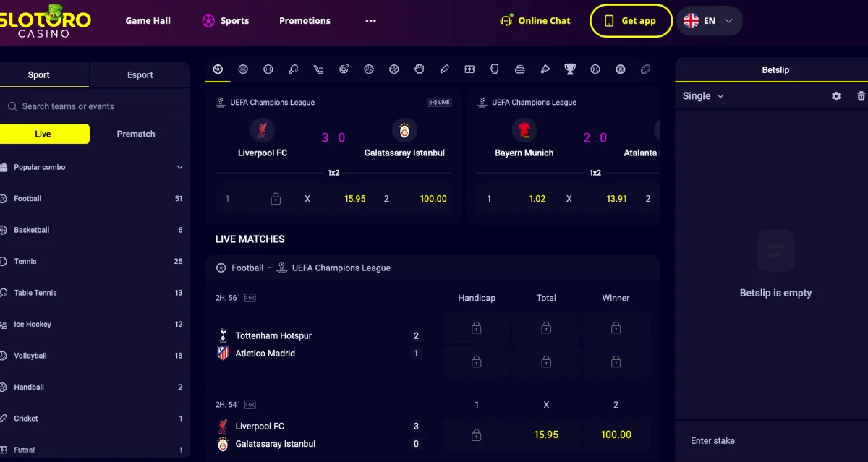Open Tennis in the sports list
This screenshot has height=462, width=868.
[x=93, y=261]
